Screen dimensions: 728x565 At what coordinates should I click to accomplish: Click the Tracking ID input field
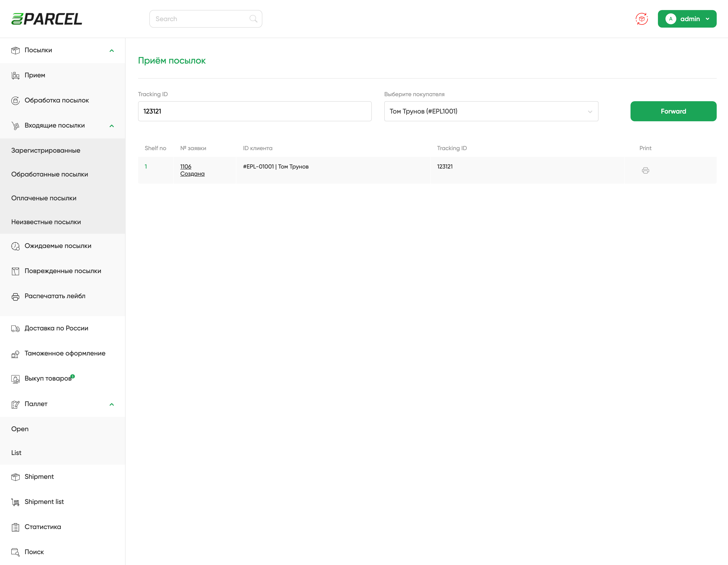click(255, 111)
